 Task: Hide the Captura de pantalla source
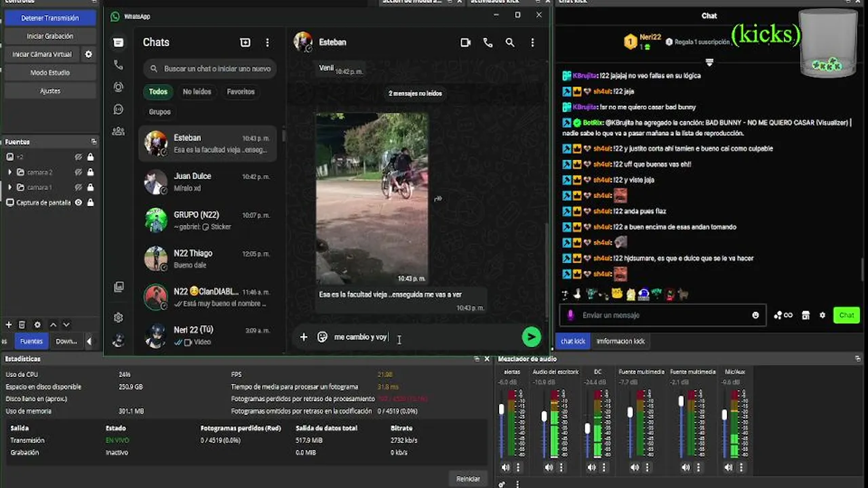(79, 203)
